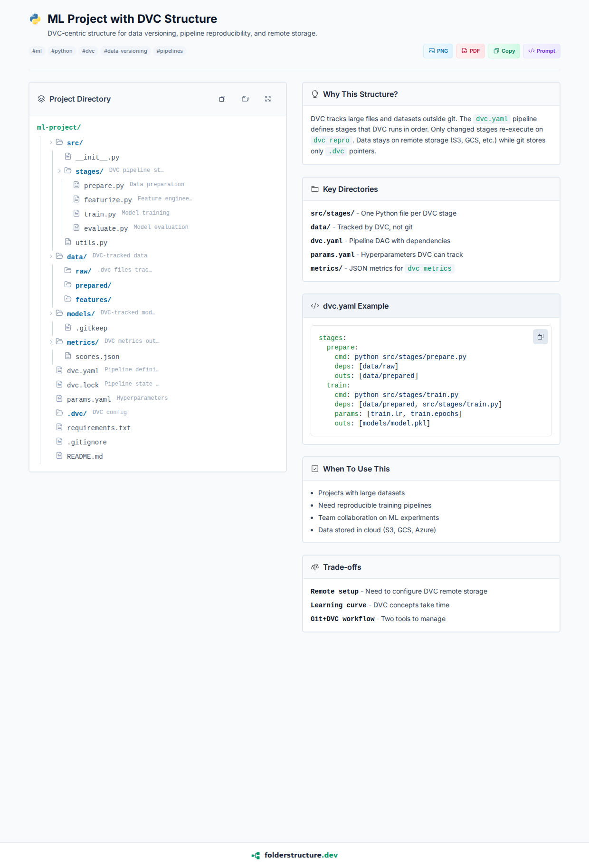
Task: Collapse the metrics/ folder chevron
Action: tap(51, 342)
